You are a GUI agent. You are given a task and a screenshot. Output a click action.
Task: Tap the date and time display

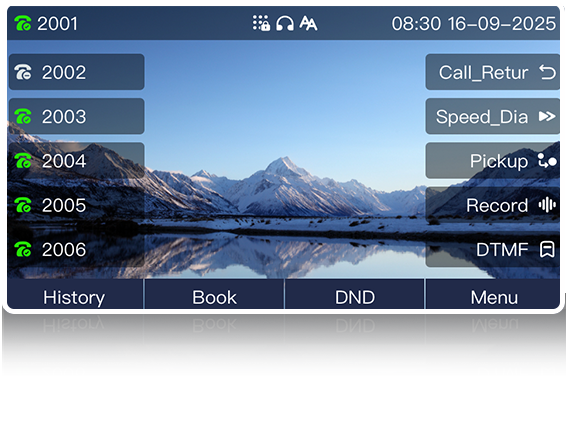(473, 24)
